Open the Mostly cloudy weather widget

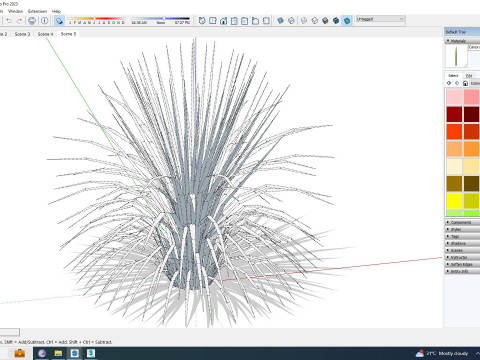click(x=442, y=353)
